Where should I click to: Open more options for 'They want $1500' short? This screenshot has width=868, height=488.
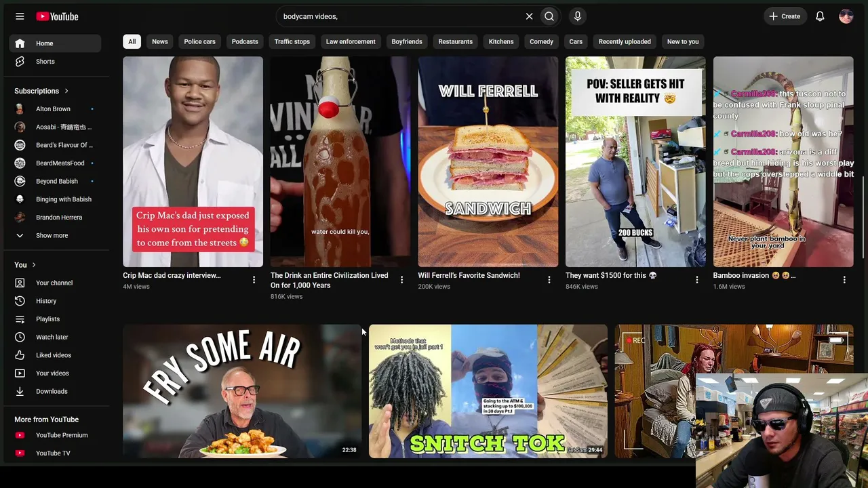[x=696, y=279]
